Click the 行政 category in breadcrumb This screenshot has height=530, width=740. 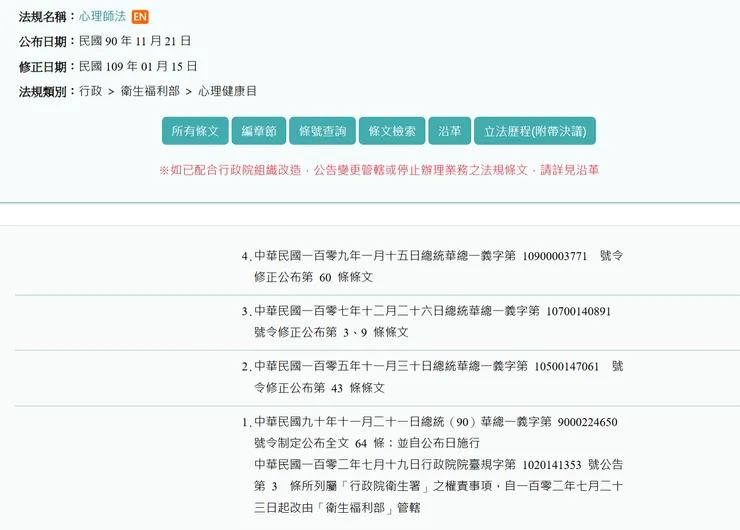click(90, 91)
